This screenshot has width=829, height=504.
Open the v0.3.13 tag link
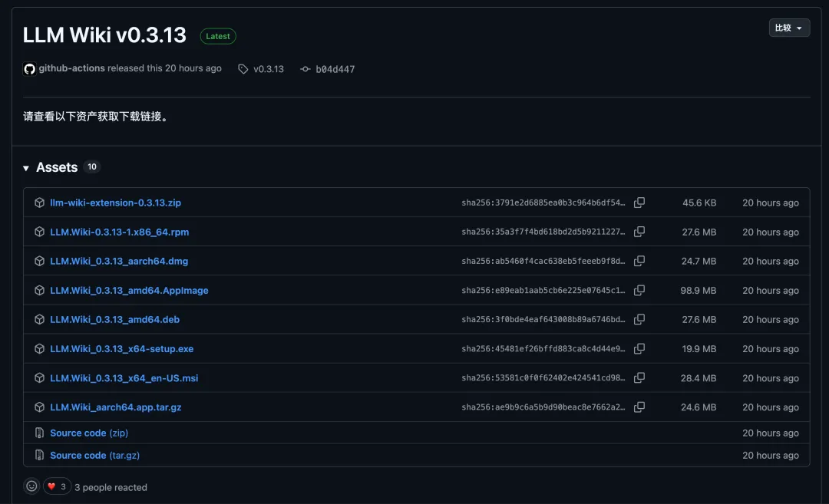coord(268,69)
